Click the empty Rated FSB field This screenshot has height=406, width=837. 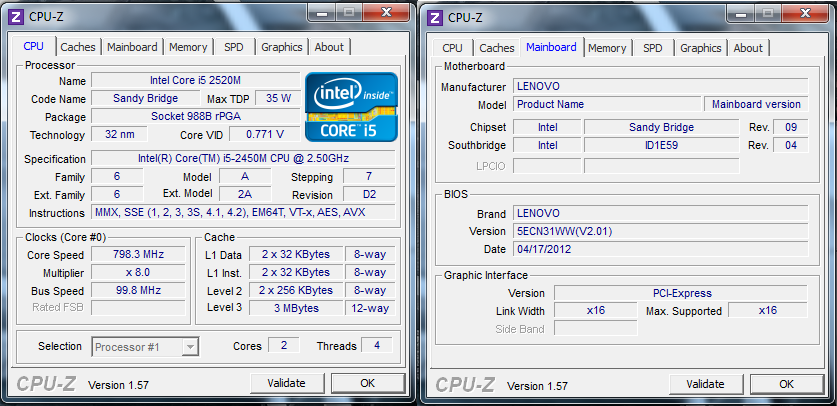pos(138,308)
